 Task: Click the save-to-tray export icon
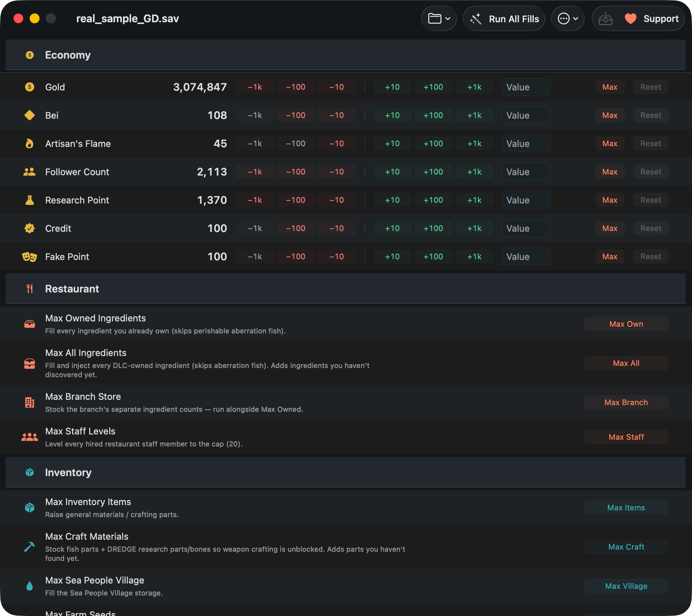pyautogui.click(x=605, y=18)
